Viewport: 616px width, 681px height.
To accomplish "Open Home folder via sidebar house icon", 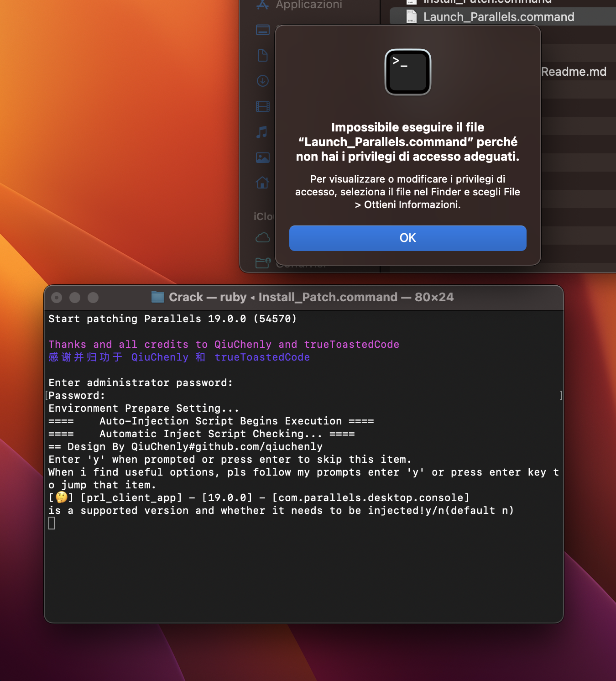I will pos(262,183).
